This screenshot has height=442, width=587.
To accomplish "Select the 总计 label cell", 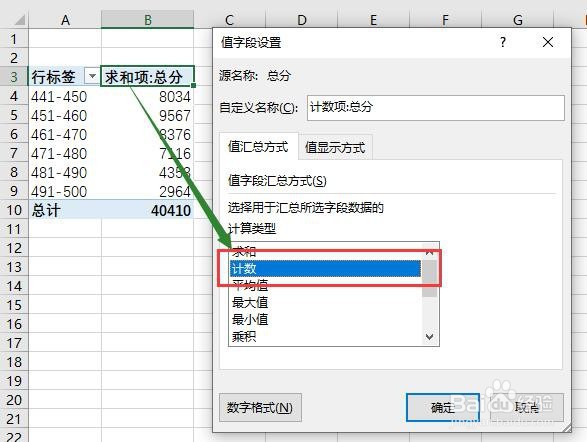I will tap(65, 210).
